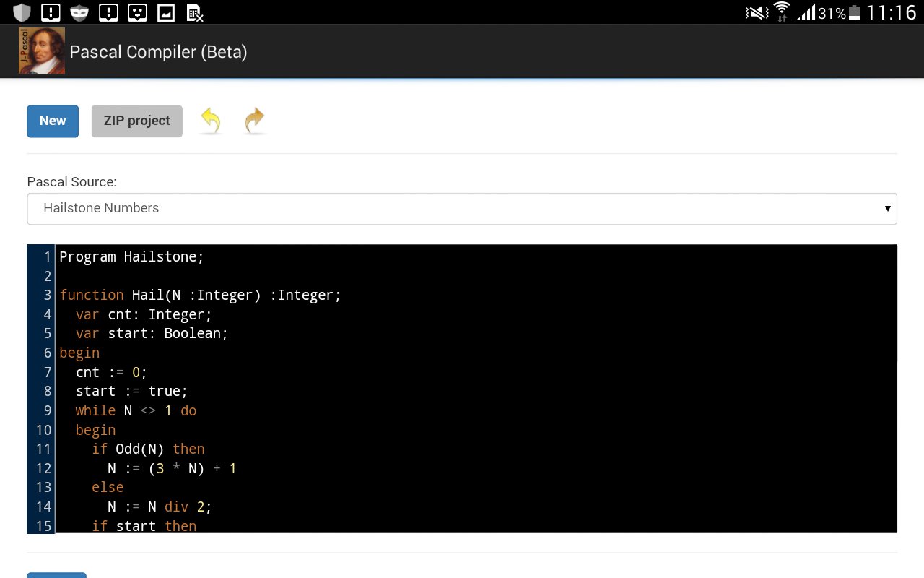Click the 'cnt := 0;' code line

tap(111, 372)
